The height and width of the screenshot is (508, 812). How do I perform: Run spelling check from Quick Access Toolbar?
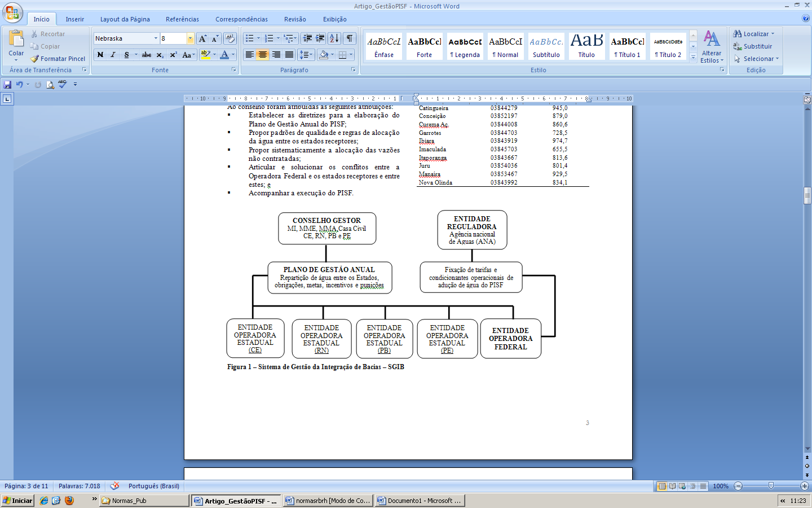pos(62,84)
